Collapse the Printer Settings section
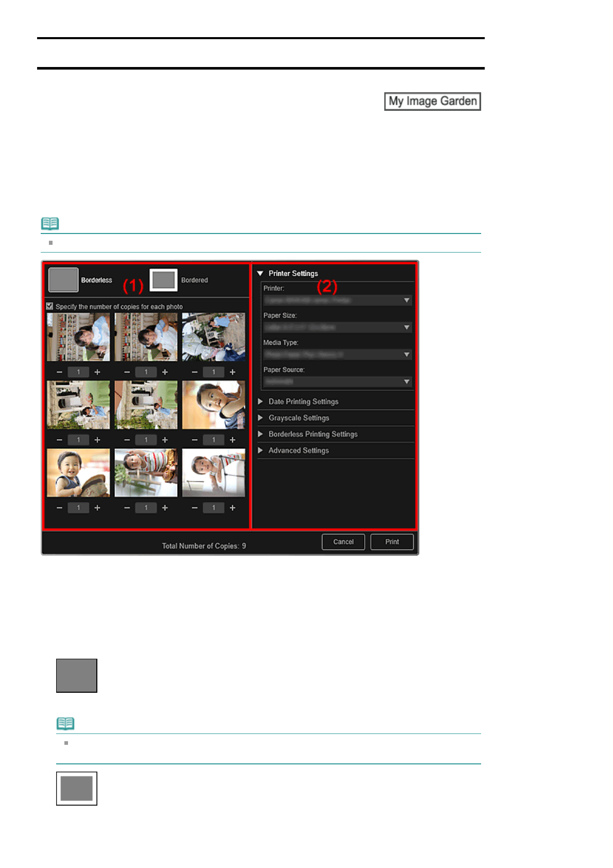 tap(261, 274)
